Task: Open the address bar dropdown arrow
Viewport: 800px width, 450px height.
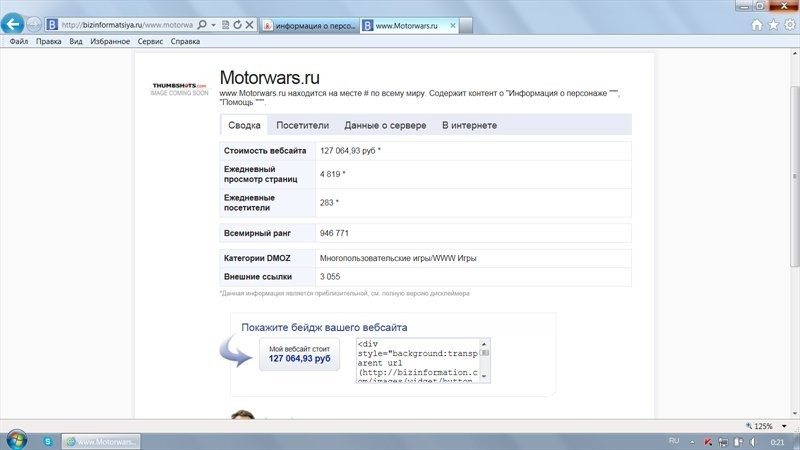Action: [213, 25]
